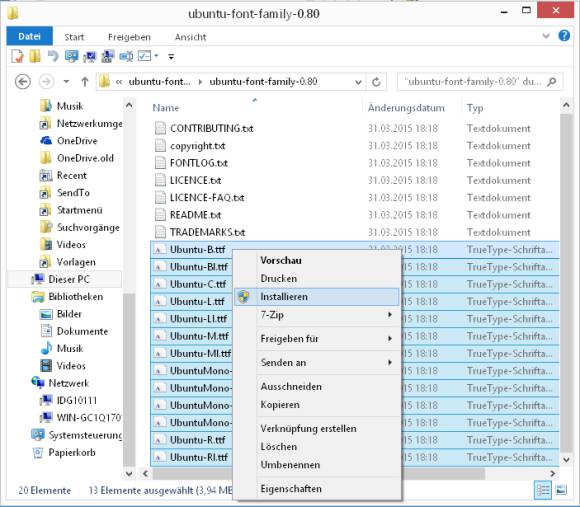The height and width of the screenshot is (507, 580).
Task: Select Verknüpfung erstellen
Action: (317, 429)
